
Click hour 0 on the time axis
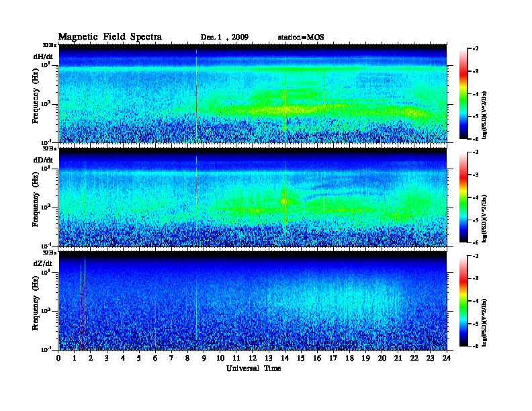(58, 359)
